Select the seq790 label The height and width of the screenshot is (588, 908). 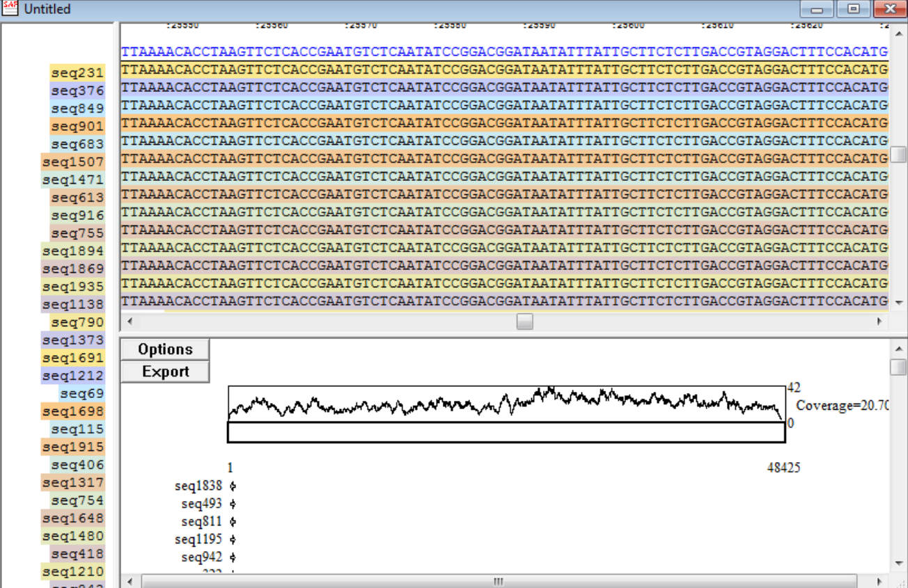click(x=77, y=322)
